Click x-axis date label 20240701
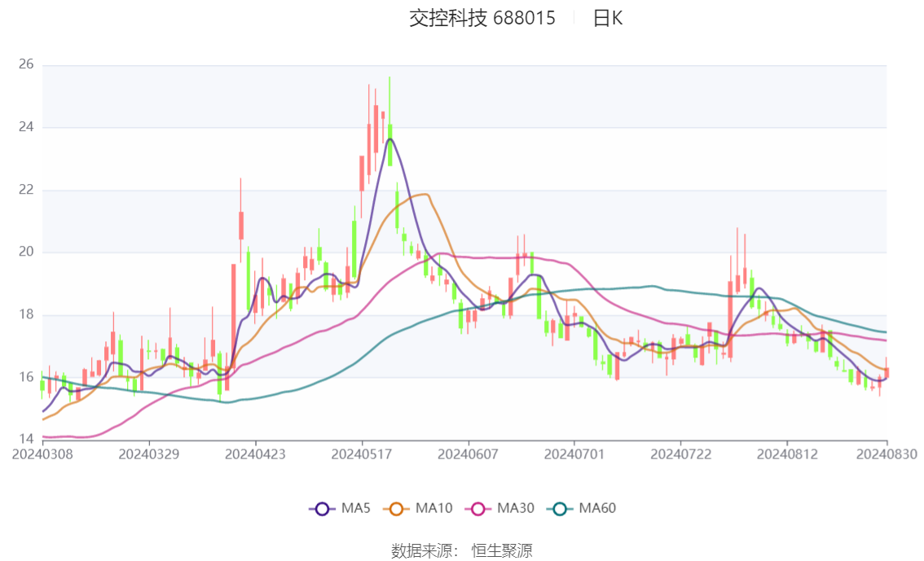Viewport: 924px width, 561px height. pyautogui.click(x=574, y=454)
